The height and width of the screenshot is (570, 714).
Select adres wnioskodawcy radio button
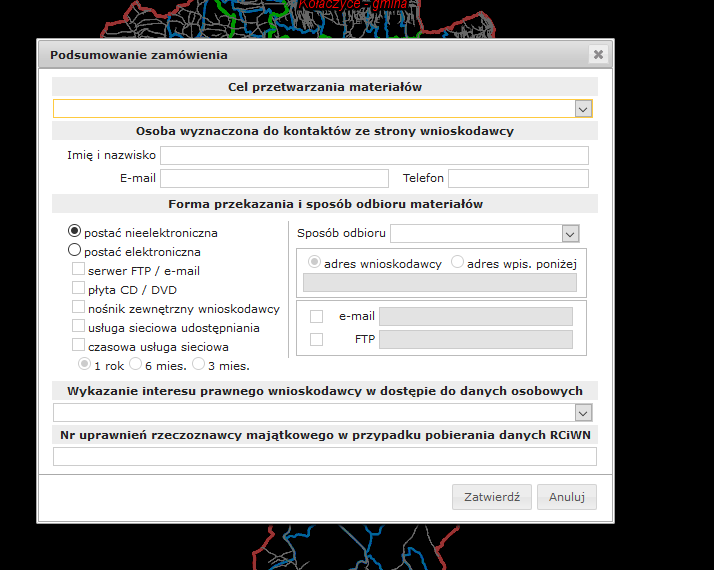coord(314,262)
